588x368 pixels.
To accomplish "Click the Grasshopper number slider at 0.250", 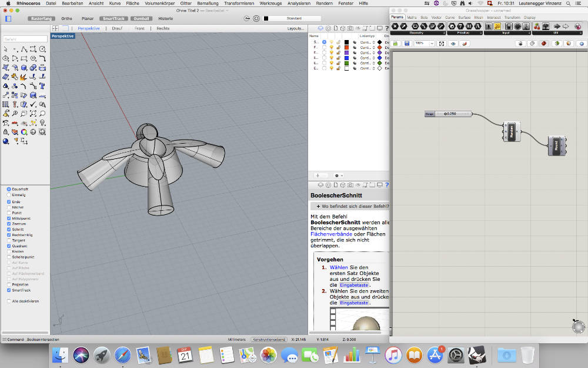I will point(448,114).
